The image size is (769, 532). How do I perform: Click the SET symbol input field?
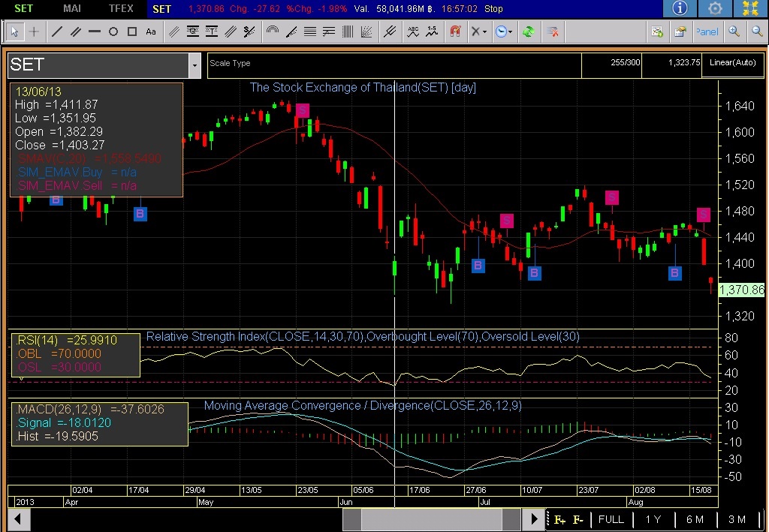[x=98, y=65]
